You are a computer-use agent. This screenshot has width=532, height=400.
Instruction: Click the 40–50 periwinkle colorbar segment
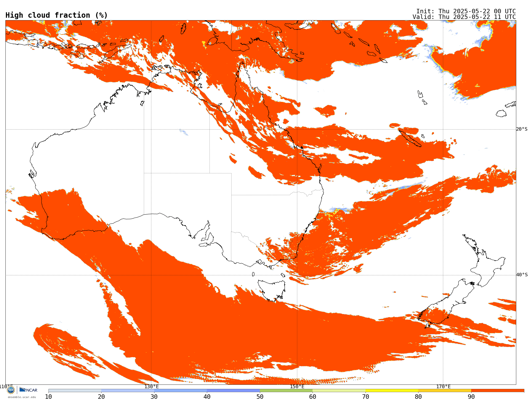pyautogui.click(x=233, y=391)
